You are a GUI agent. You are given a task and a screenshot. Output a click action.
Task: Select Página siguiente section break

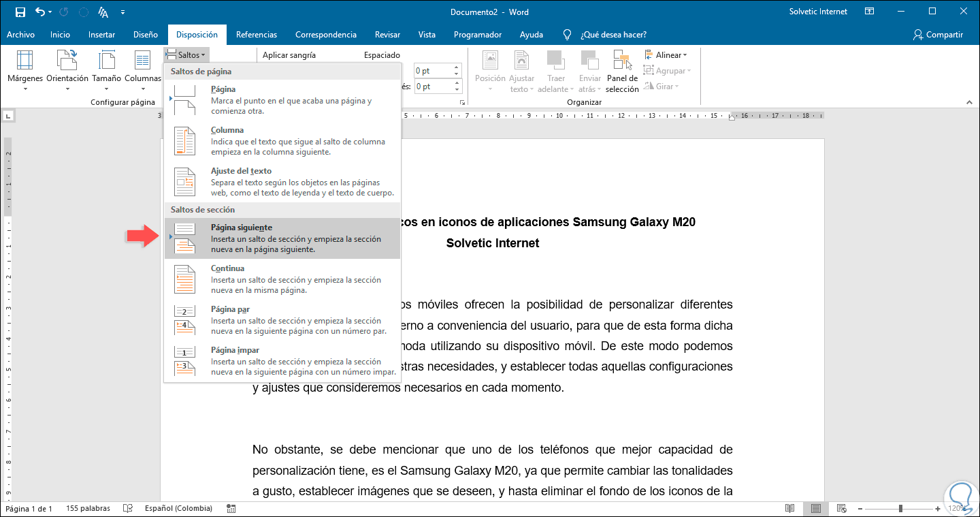coord(282,238)
